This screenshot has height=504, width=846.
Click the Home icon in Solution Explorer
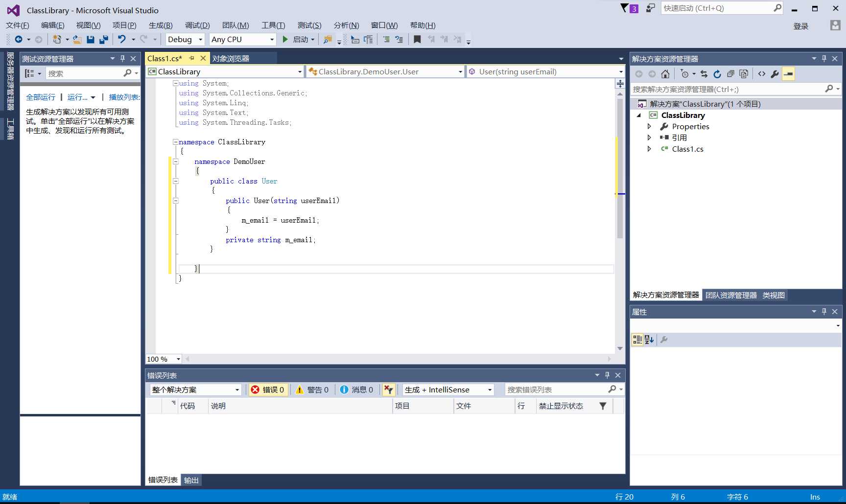665,74
